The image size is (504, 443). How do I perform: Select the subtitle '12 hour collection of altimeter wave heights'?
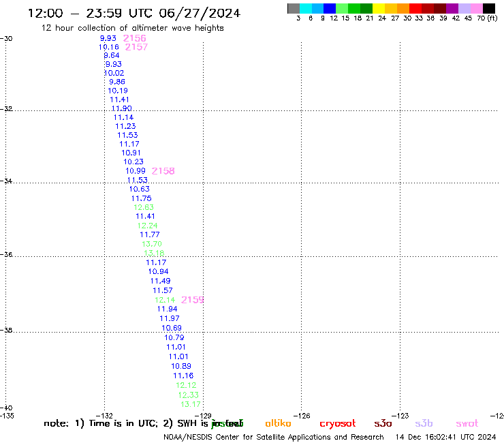coord(132,28)
